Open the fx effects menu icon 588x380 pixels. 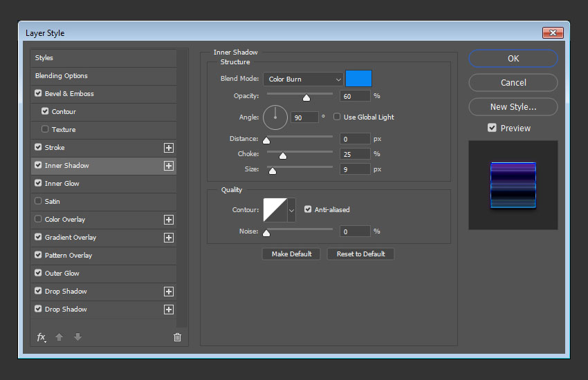click(42, 337)
